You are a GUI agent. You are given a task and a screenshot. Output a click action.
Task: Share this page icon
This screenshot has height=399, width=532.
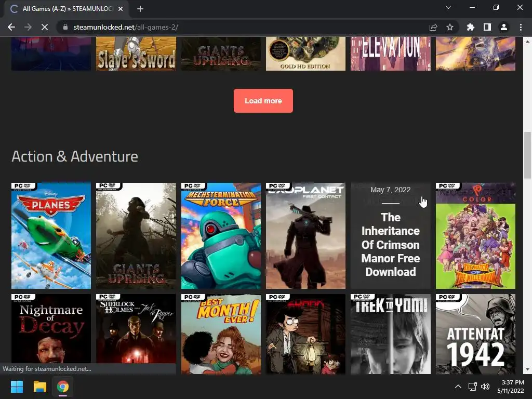(433, 27)
